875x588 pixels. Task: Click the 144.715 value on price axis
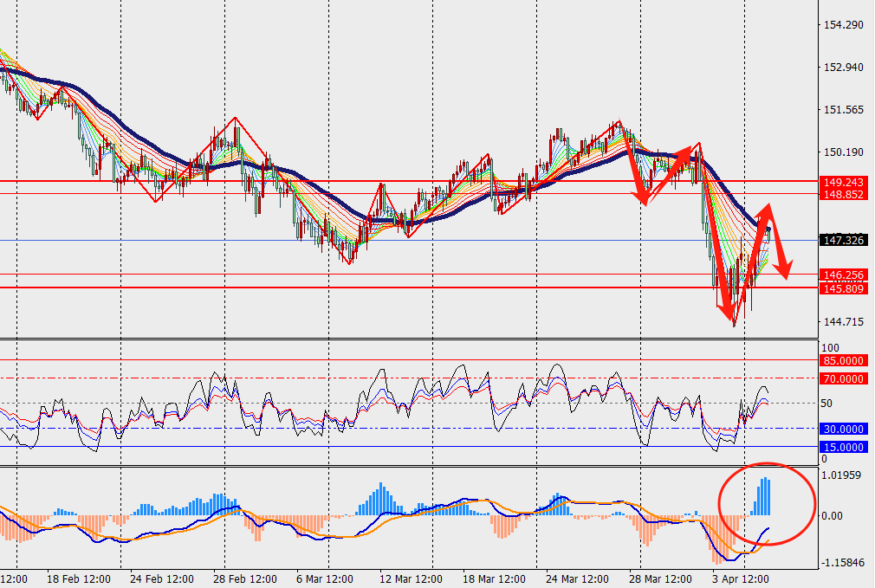coord(843,322)
